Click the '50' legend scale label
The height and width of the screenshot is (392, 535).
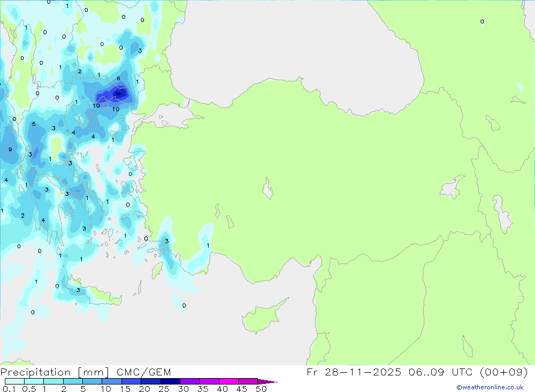pyautogui.click(x=262, y=389)
